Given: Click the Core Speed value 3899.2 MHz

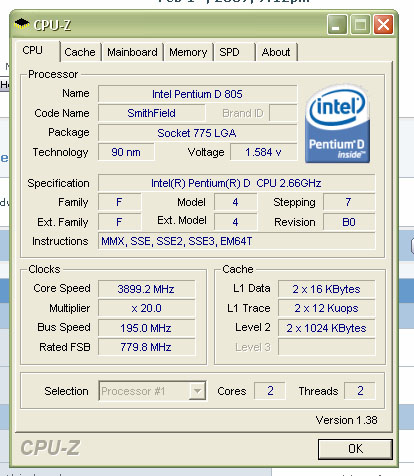Looking at the screenshot, I should click(147, 289).
